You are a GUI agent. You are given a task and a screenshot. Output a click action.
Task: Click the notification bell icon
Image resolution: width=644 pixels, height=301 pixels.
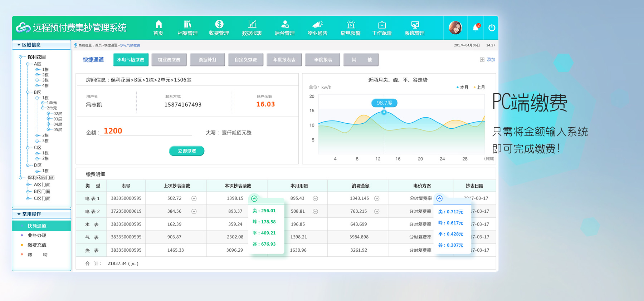(x=475, y=28)
